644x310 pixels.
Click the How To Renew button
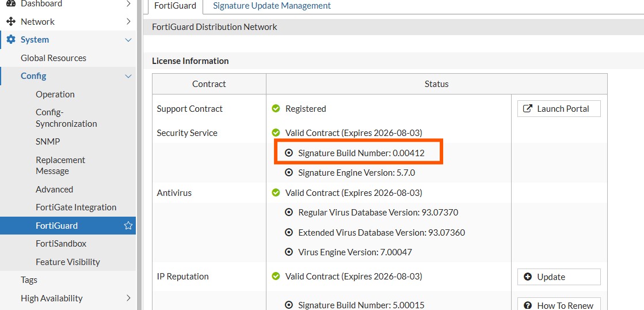[x=559, y=304]
